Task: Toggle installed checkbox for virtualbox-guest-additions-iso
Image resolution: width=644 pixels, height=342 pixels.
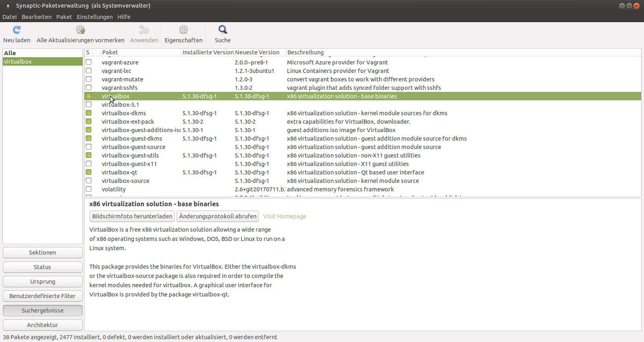Action: click(x=89, y=130)
